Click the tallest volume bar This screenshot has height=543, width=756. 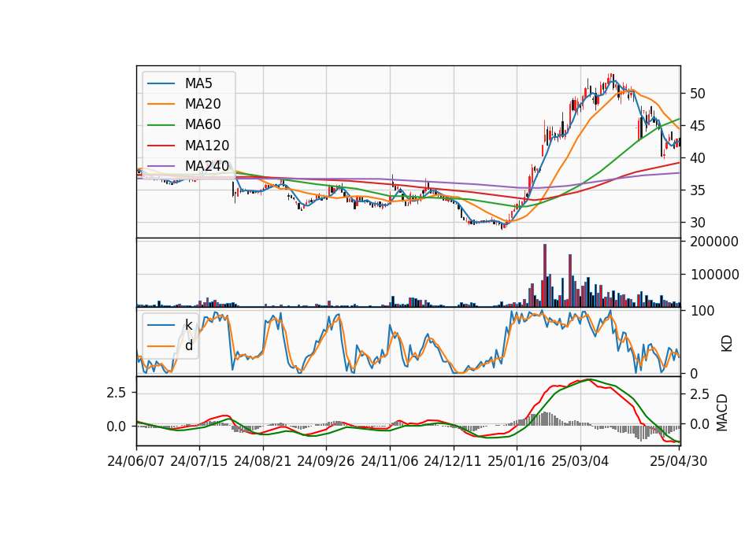click(x=545, y=275)
